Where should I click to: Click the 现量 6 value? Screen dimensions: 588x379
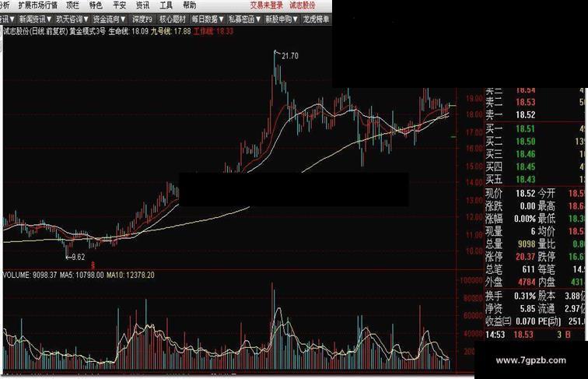click(x=533, y=231)
